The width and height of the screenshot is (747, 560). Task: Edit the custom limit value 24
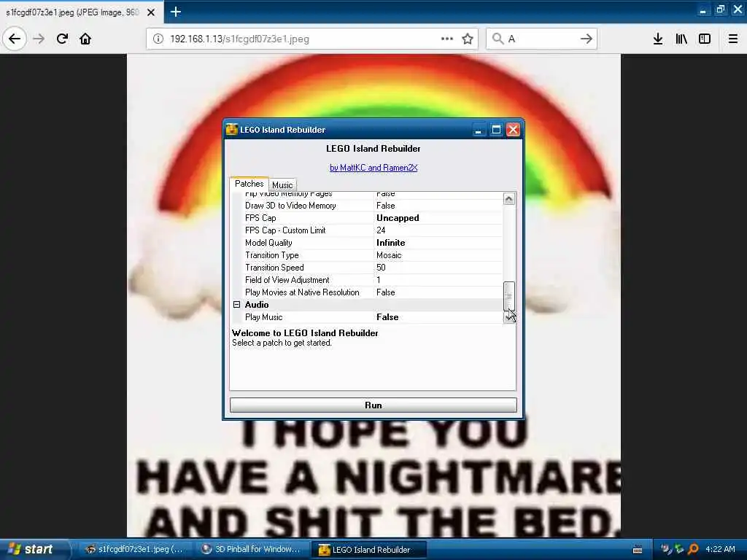point(381,230)
